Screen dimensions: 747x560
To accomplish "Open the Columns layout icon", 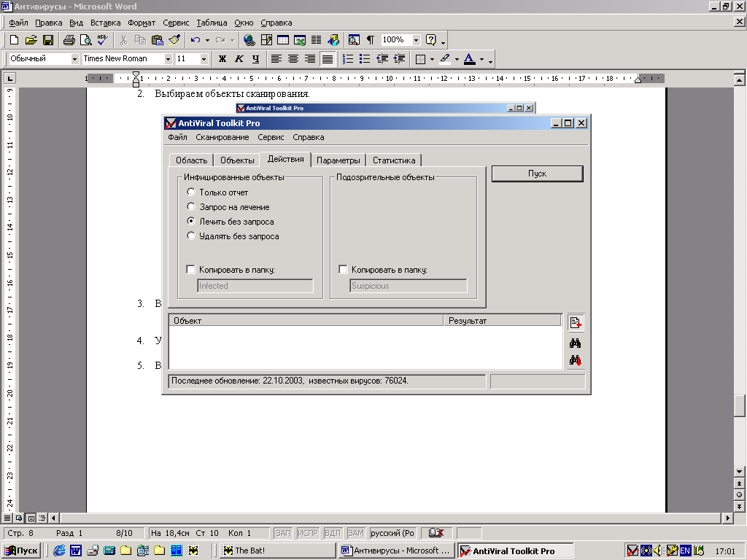I will point(317,40).
